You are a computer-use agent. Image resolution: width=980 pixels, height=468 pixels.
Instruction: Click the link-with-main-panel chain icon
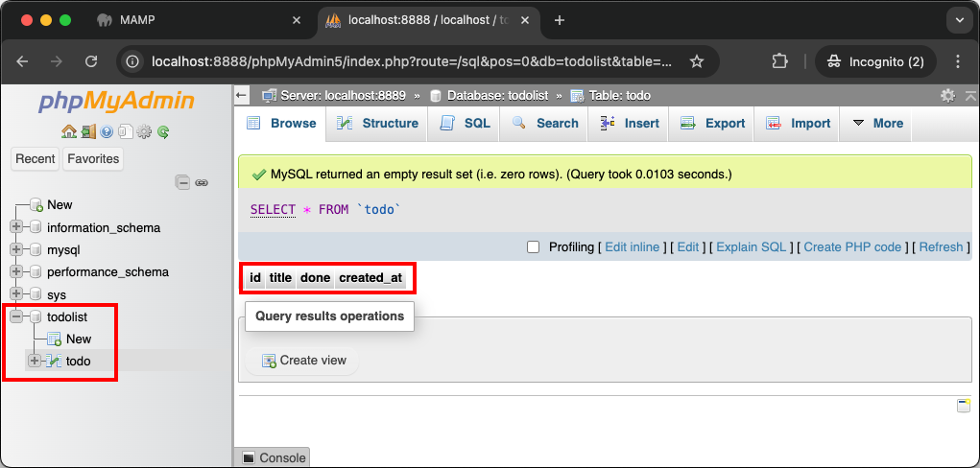point(202,182)
